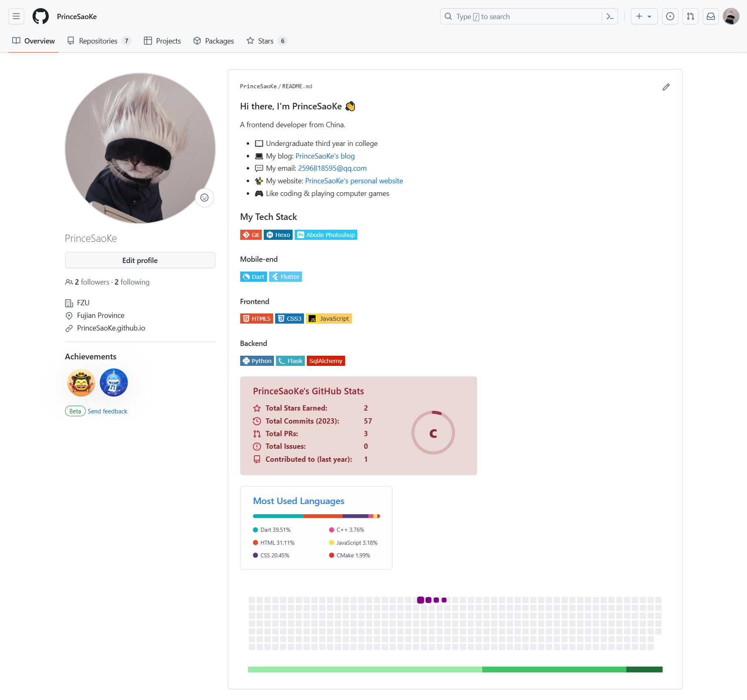
Task: Open the 2 followers link
Action: pyautogui.click(x=92, y=282)
